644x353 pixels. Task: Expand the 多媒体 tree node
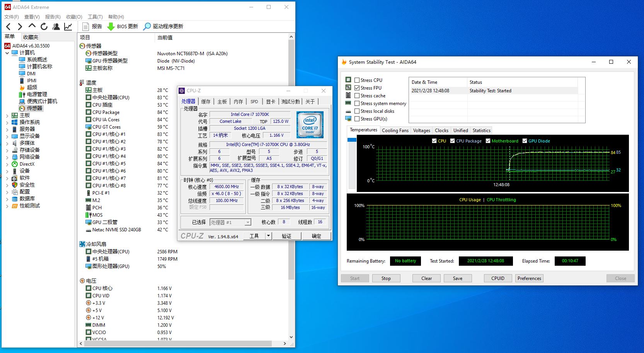coord(7,143)
